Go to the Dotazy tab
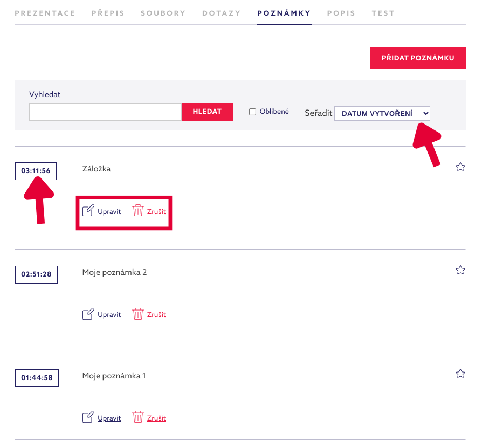482x448 pixels. pos(222,13)
